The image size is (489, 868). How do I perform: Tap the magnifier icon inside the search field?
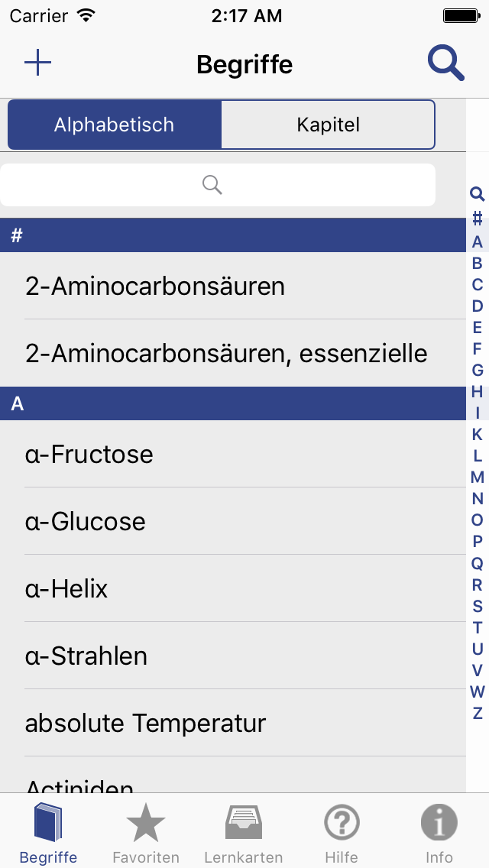coord(212,185)
